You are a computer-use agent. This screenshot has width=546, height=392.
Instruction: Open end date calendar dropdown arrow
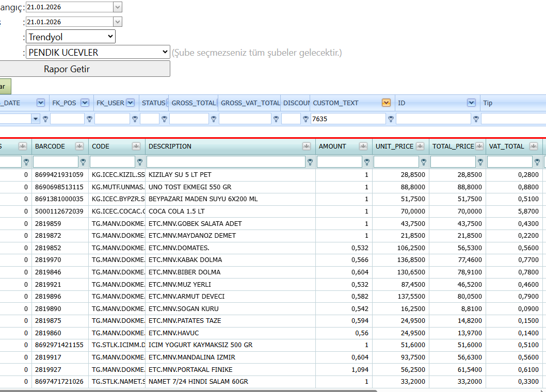click(x=118, y=22)
